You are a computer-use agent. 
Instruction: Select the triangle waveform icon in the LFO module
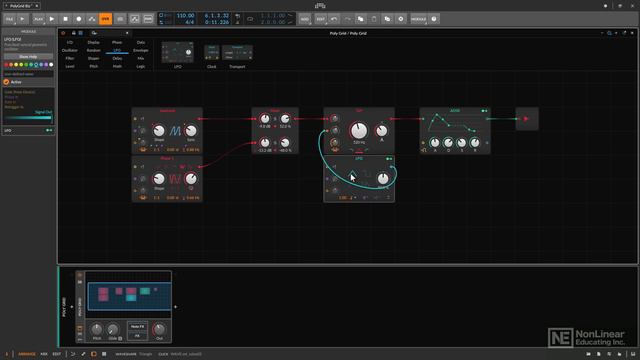point(353,175)
